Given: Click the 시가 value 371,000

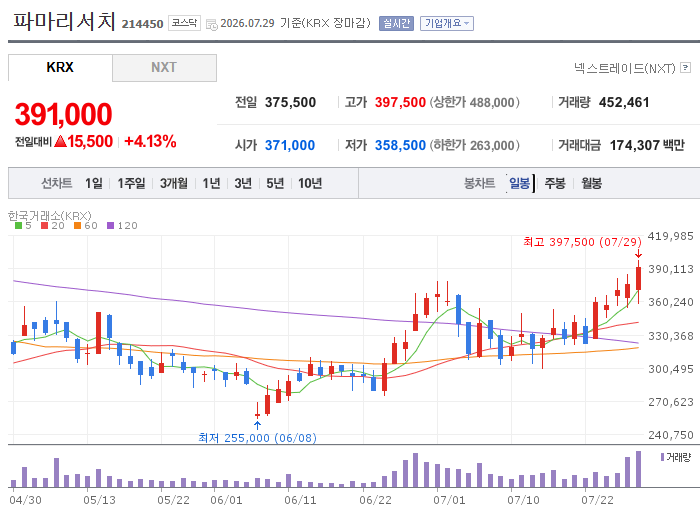Looking at the screenshot, I should [x=290, y=145].
